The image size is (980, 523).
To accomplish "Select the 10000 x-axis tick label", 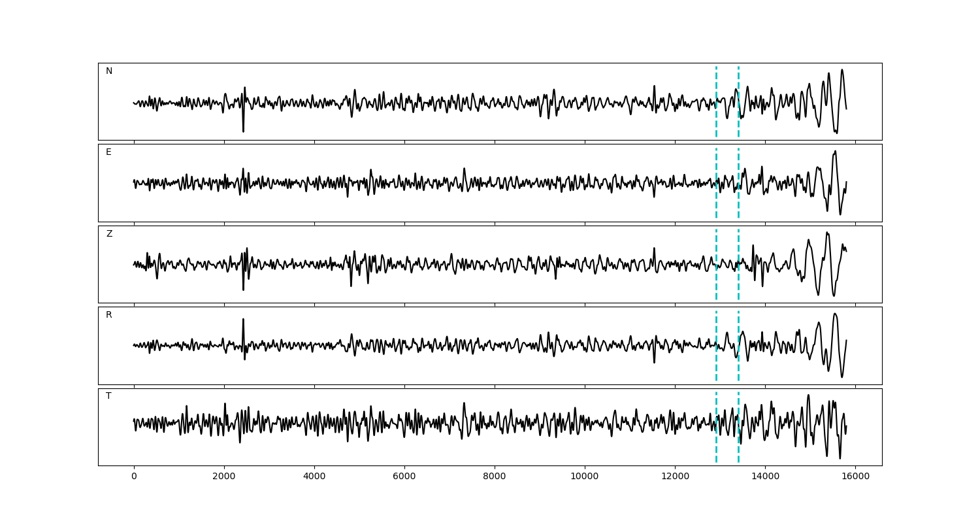I will point(585,477).
